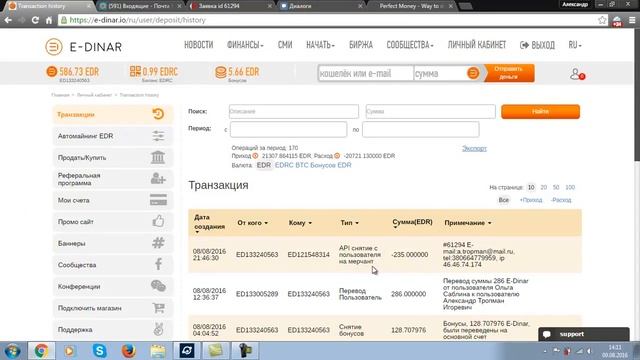Open Skype from the taskbar

[99, 351]
